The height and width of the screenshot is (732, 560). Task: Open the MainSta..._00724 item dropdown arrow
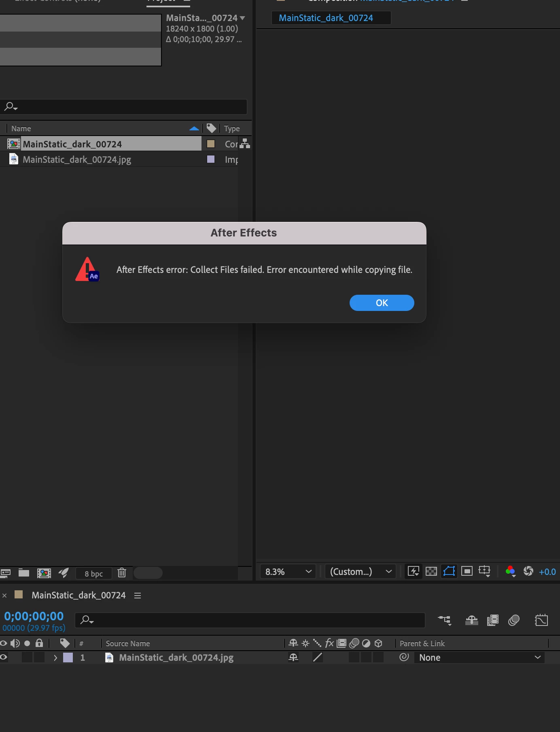(242, 18)
